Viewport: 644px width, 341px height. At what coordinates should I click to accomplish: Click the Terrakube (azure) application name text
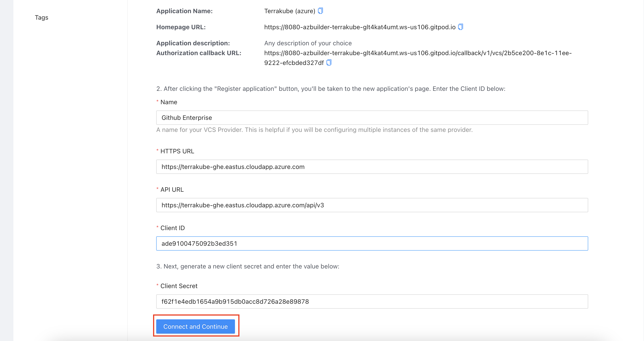[289, 11]
